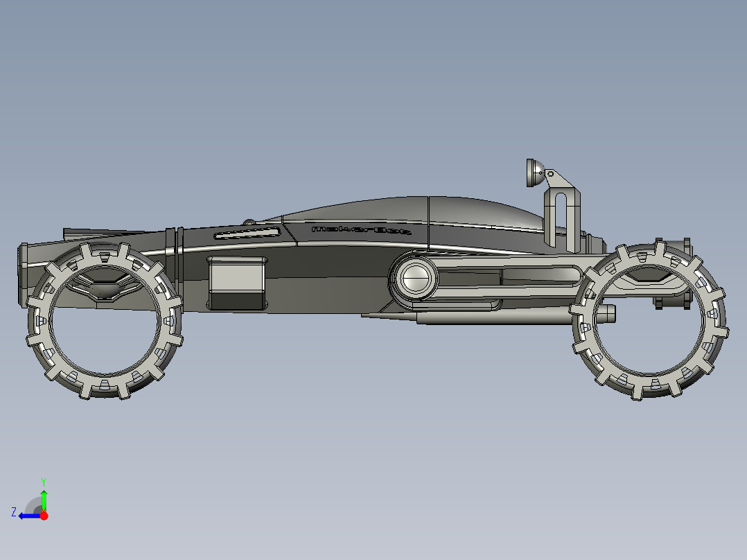Click the red X axis dot of triad
The image size is (747, 560).
click(x=44, y=516)
